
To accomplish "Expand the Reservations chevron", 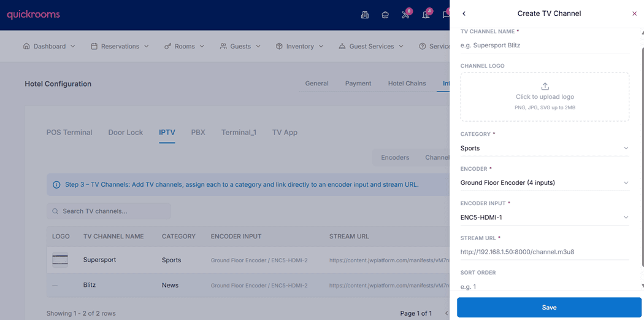I will pyautogui.click(x=146, y=47).
